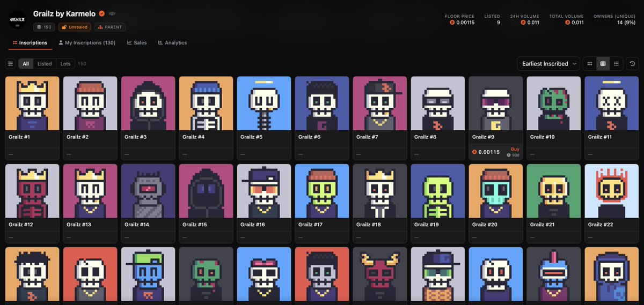Click the Grailz #18 title text
This screenshot has height=305, width=644.
pyautogui.click(x=369, y=225)
